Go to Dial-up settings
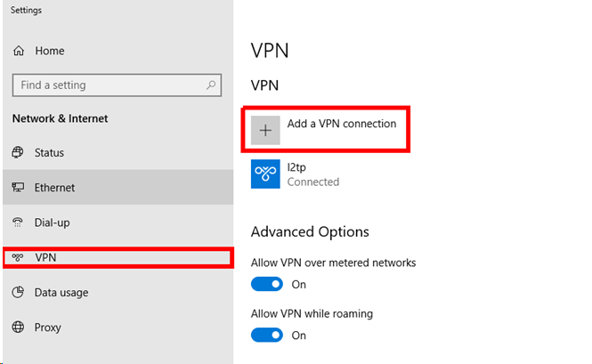The image size is (592, 364). (x=52, y=222)
